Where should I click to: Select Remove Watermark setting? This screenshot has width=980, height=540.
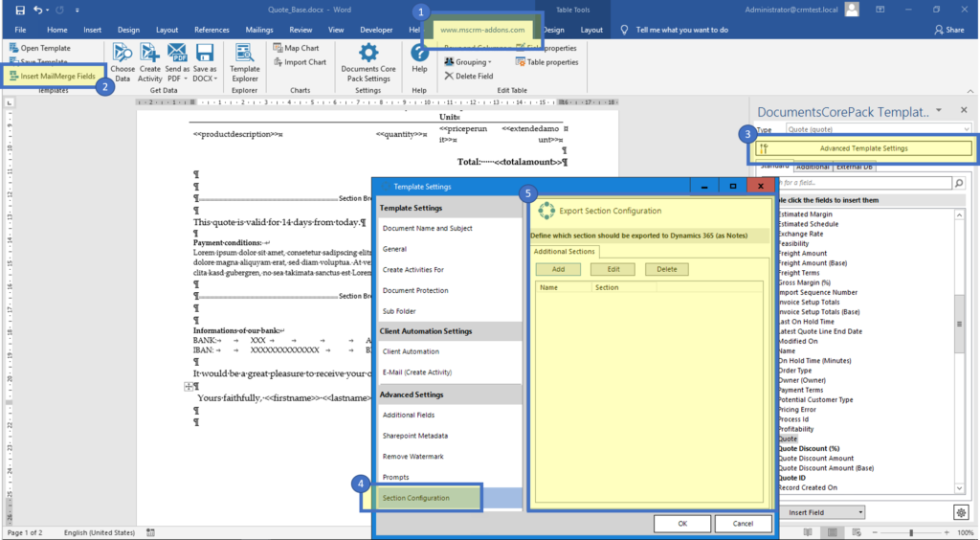[413, 457]
